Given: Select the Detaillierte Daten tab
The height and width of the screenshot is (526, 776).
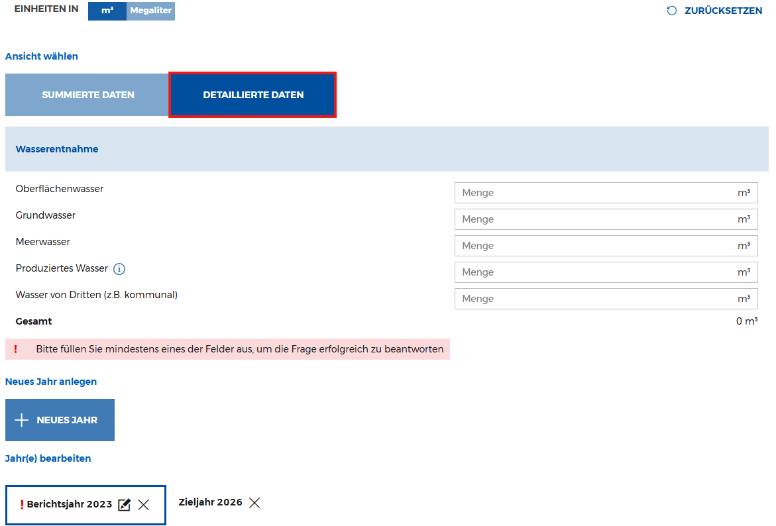Looking at the screenshot, I should (x=252, y=95).
